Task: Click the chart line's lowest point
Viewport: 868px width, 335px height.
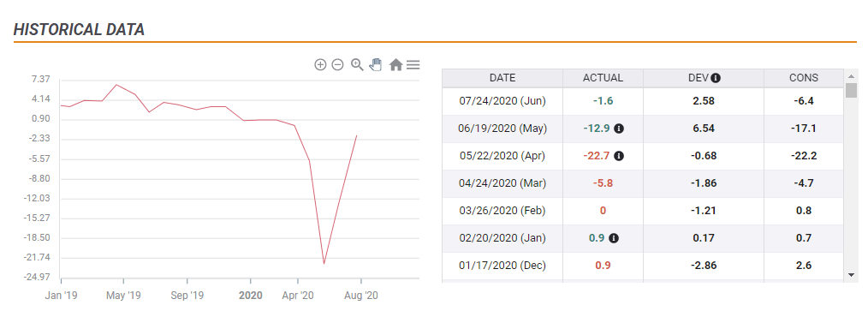Action: [324, 264]
